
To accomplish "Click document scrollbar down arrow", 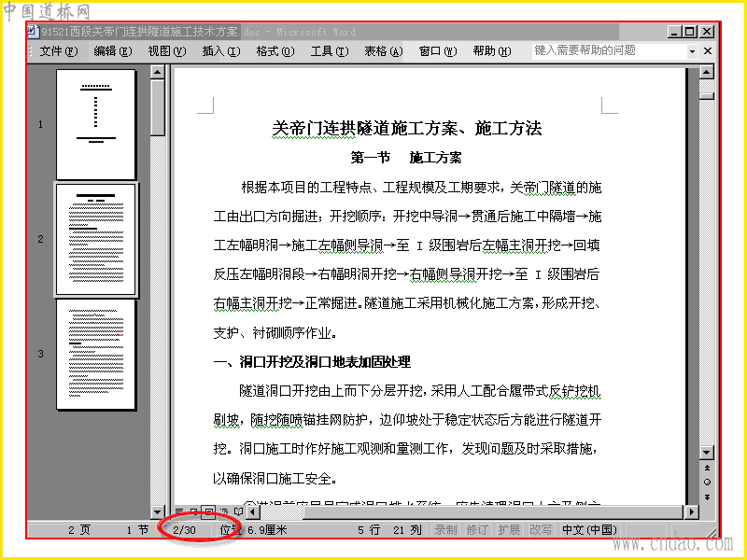I will coord(707,452).
